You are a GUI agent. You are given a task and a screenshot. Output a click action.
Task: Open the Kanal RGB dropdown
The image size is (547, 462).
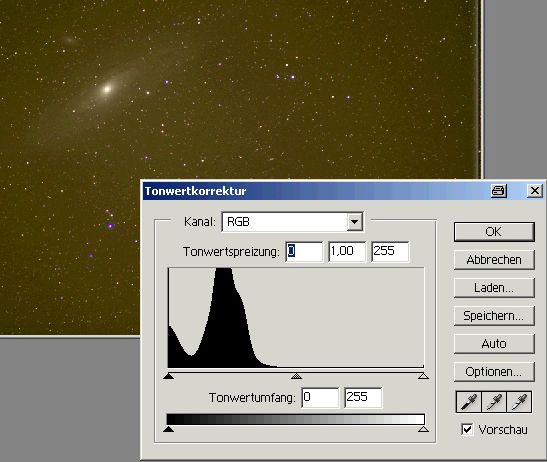click(292, 222)
